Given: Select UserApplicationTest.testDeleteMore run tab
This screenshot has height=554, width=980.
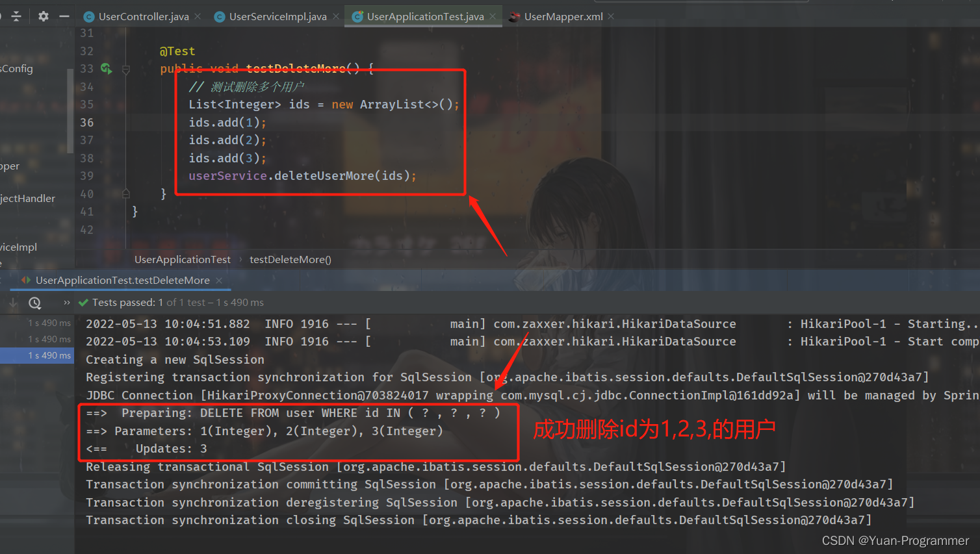Looking at the screenshot, I should (122, 281).
